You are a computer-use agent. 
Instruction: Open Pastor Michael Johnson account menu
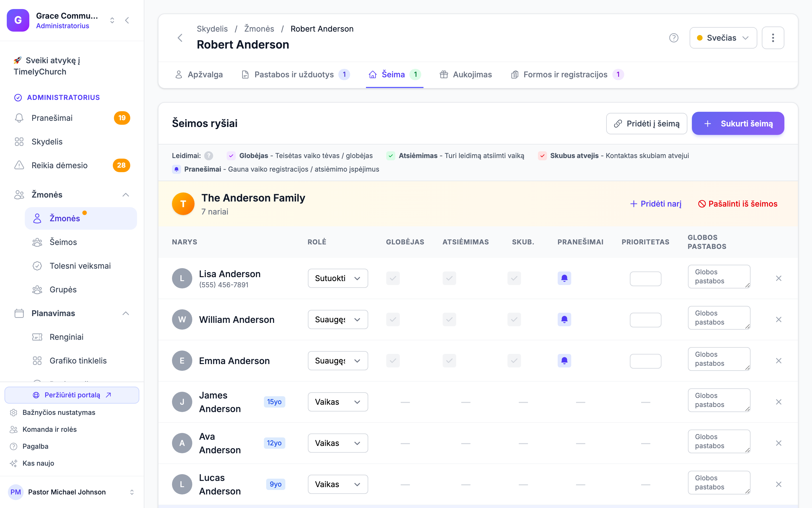click(72, 492)
